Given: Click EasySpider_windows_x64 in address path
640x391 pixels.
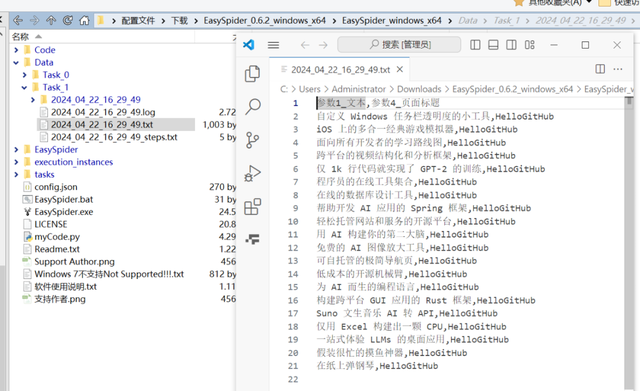Looking at the screenshot, I should pyautogui.click(x=391, y=20).
